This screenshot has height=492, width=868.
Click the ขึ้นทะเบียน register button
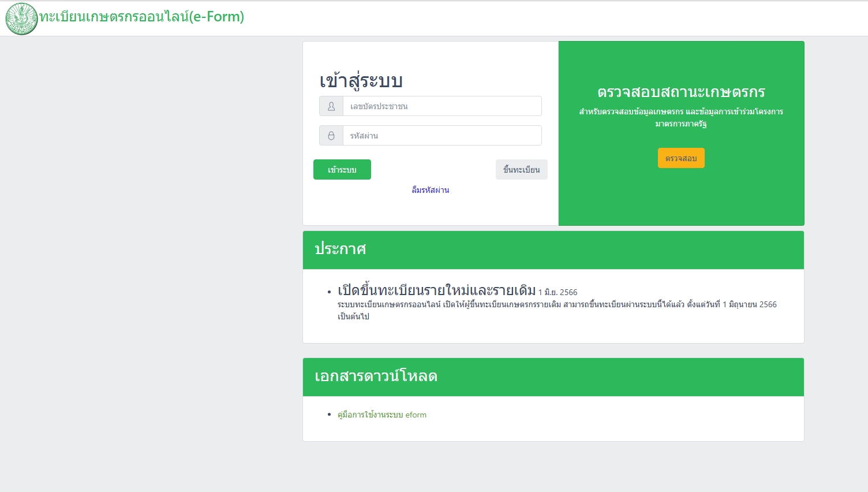522,170
